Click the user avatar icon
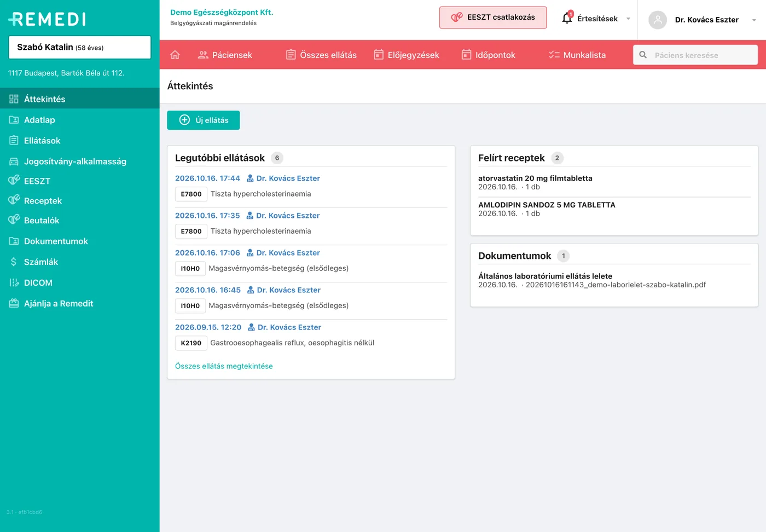Viewport: 766px width, 532px height. click(x=658, y=20)
